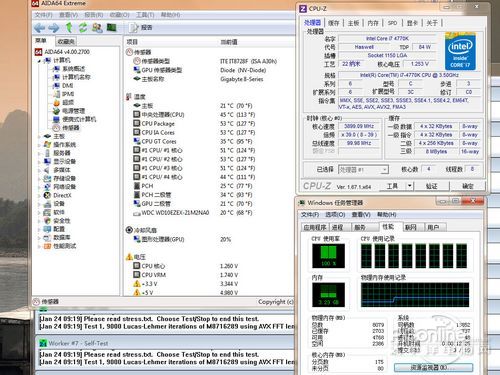Expand the 网络设备 tree node

pyautogui.click(x=39, y=187)
